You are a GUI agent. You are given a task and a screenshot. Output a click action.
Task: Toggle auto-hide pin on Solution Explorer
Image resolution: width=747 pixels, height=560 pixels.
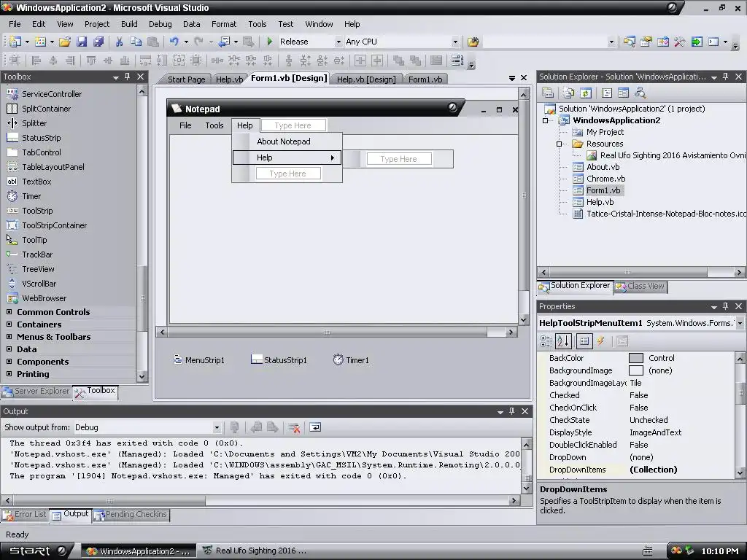click(726, 76)
